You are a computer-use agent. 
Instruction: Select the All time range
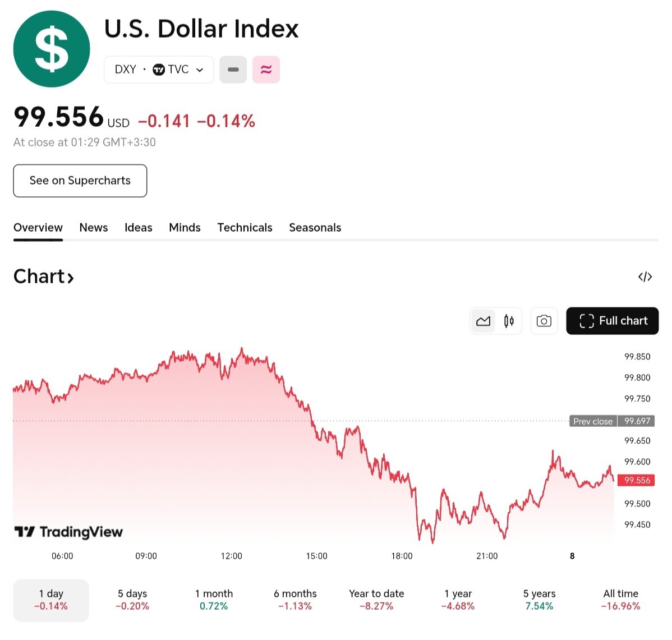(x=620, y=600)
